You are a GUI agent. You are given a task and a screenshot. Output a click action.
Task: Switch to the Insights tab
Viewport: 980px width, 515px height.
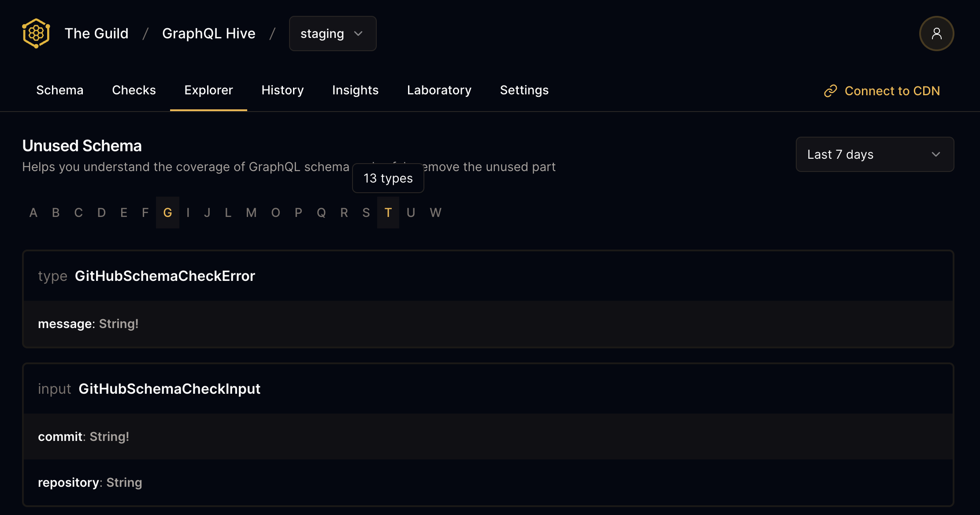(x=355, y=90)
